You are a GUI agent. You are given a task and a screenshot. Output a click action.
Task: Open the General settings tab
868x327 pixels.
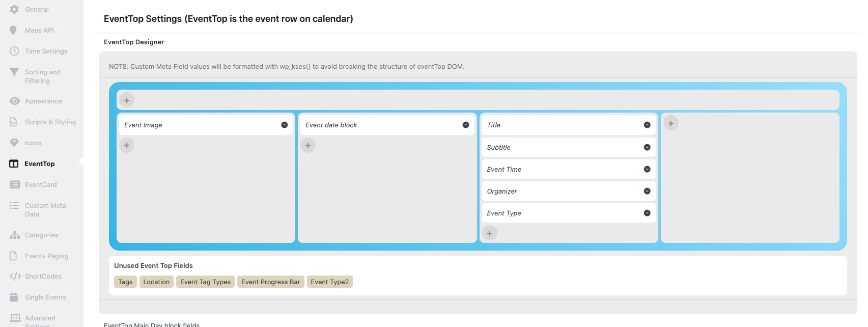click(37, 9)
